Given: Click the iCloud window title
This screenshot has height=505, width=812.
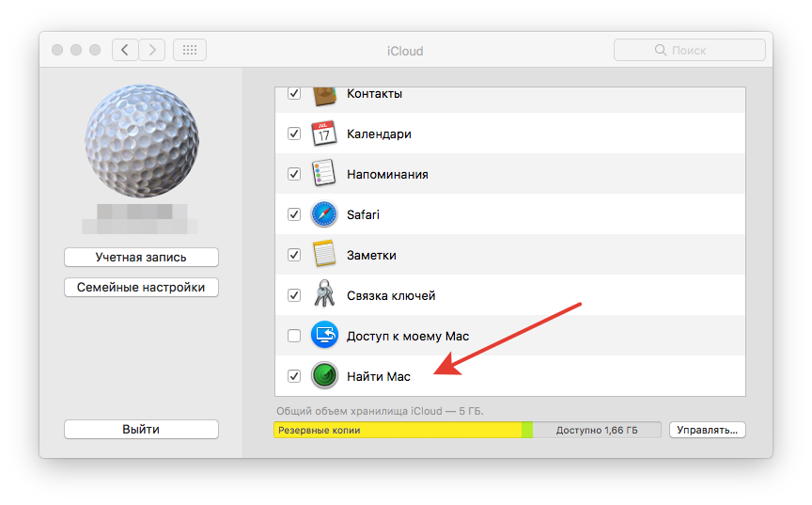Looking at the screenshot, I should pos(405,51).
